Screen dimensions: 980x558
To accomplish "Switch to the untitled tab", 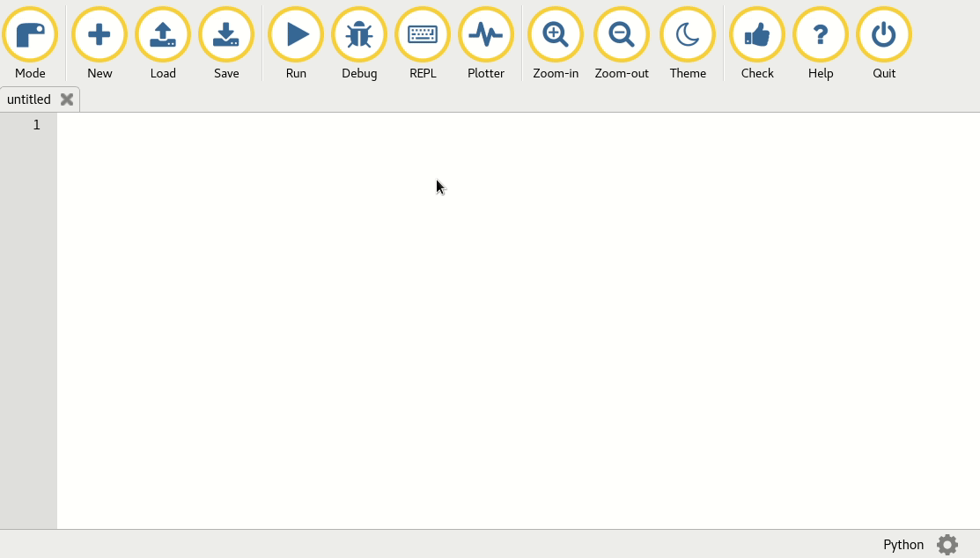I will (29, 99).
